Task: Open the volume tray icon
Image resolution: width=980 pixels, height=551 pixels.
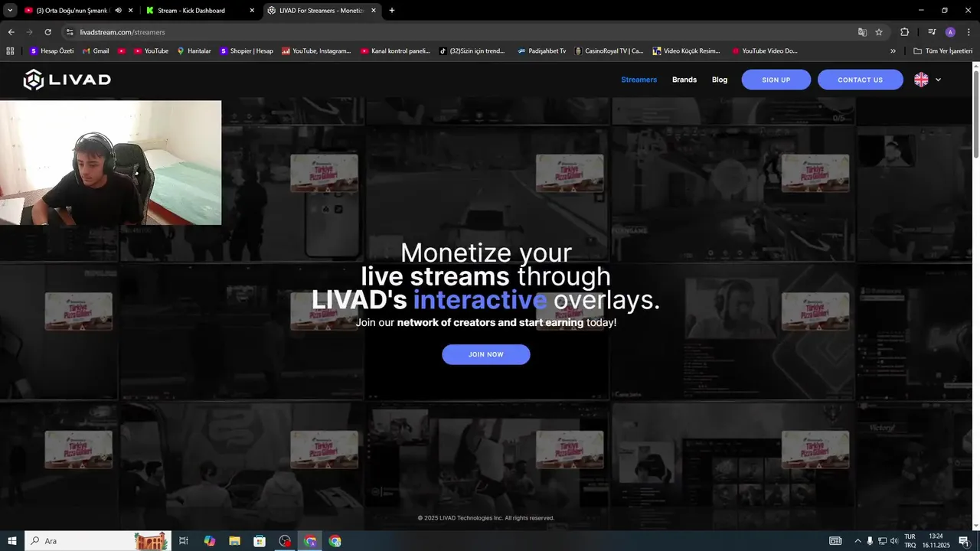Action: 893,541
